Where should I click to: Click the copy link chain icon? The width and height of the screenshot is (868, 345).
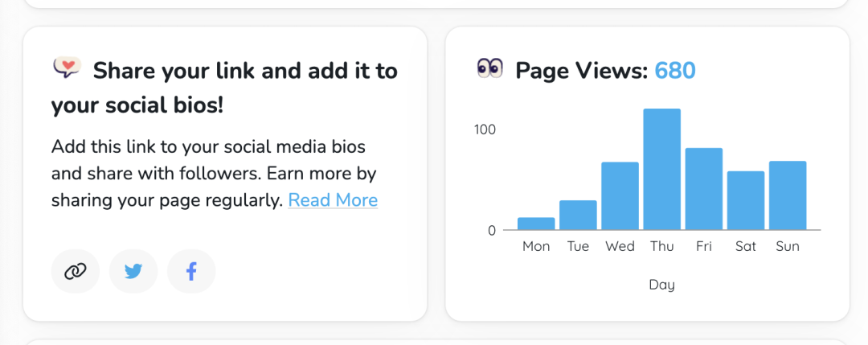[x=76, y=271]
